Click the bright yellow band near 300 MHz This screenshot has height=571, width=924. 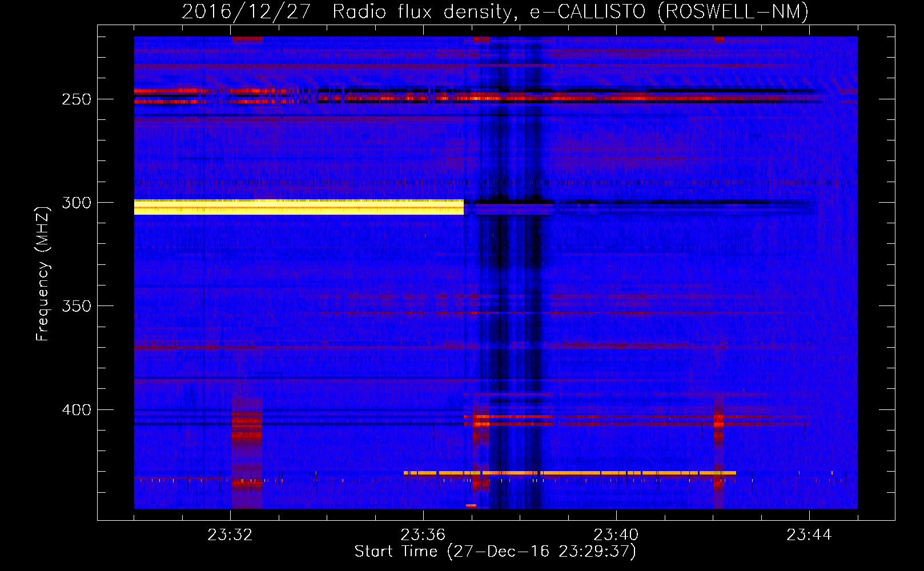click(x=299, y=207)
